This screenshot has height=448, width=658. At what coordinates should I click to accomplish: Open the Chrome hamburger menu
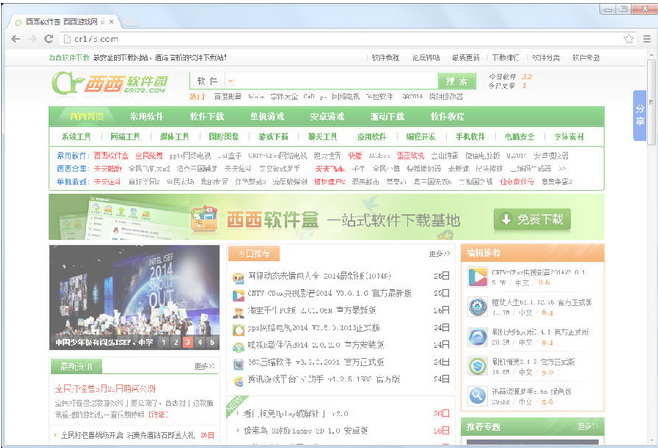click(647, 39)
